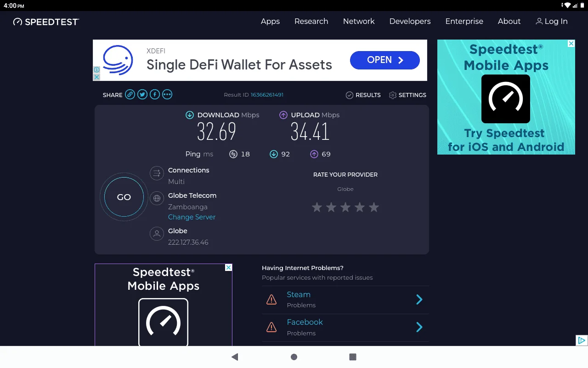Click the Having Internet Problems heading
This screenshot has height=368, width=588.
(x=303, y=268)
